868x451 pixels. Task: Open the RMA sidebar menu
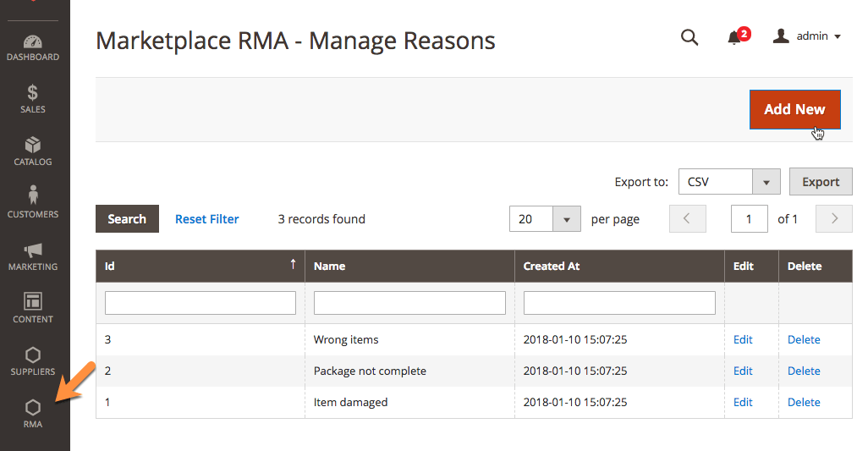(x=33, y=414)
